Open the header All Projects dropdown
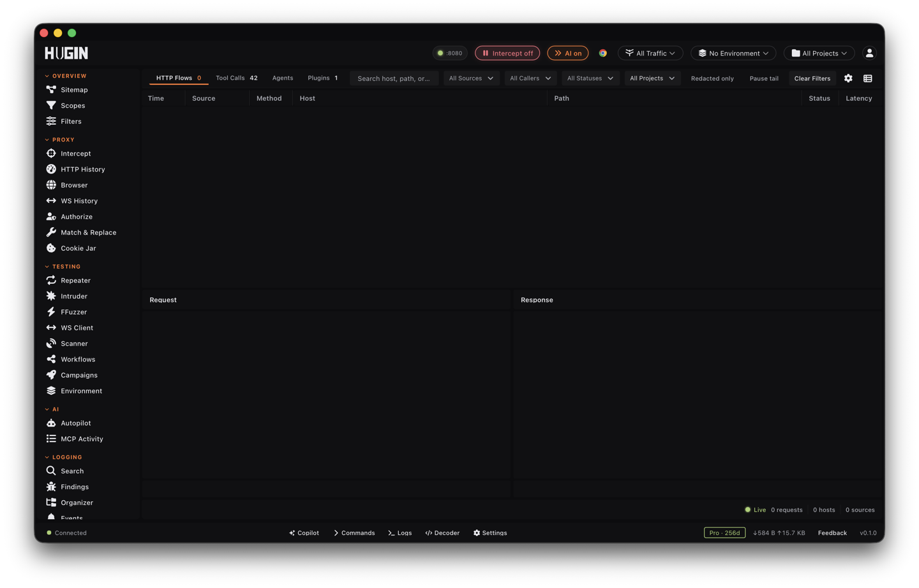This screenshot has width=919, height=588. [819, 53]
